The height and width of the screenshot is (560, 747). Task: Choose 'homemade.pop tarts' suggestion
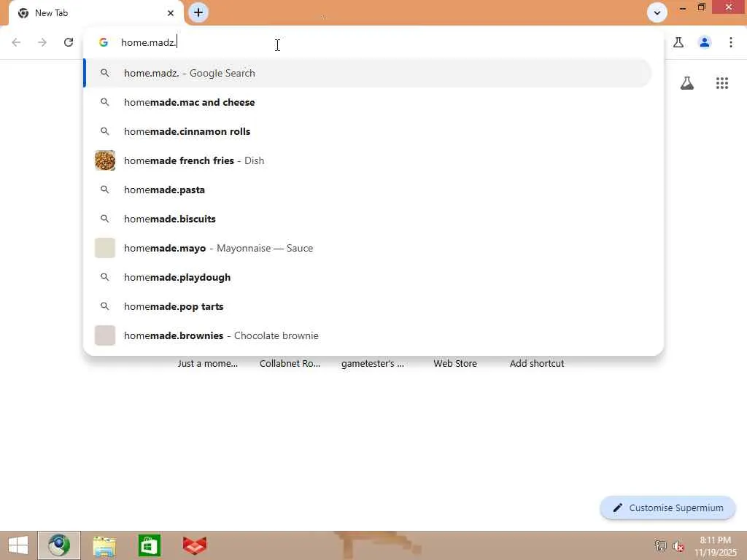(x=368, y=306)
